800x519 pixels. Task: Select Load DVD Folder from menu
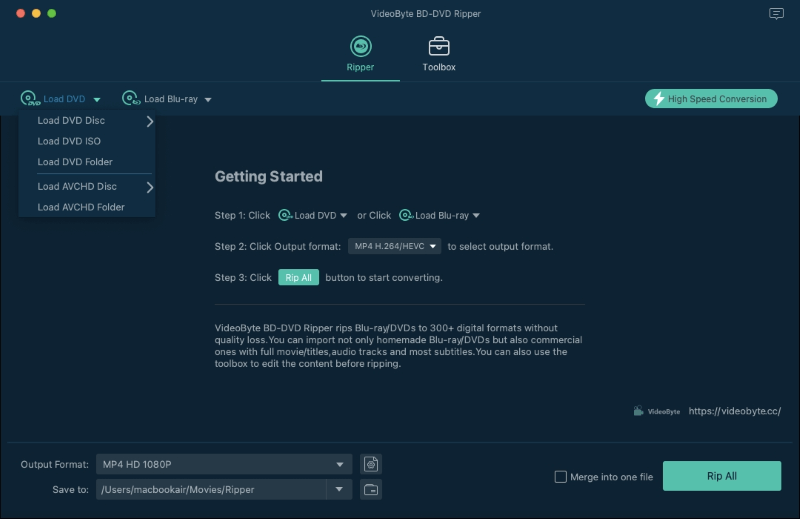coord(87,162)
